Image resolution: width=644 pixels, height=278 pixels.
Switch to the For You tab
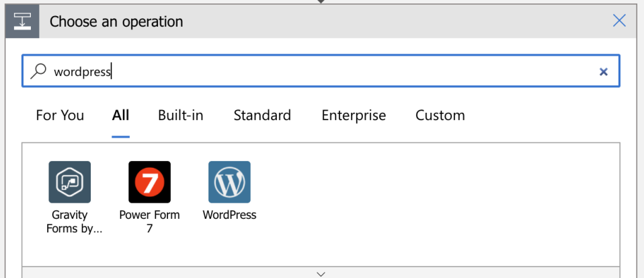click(60, 115)
